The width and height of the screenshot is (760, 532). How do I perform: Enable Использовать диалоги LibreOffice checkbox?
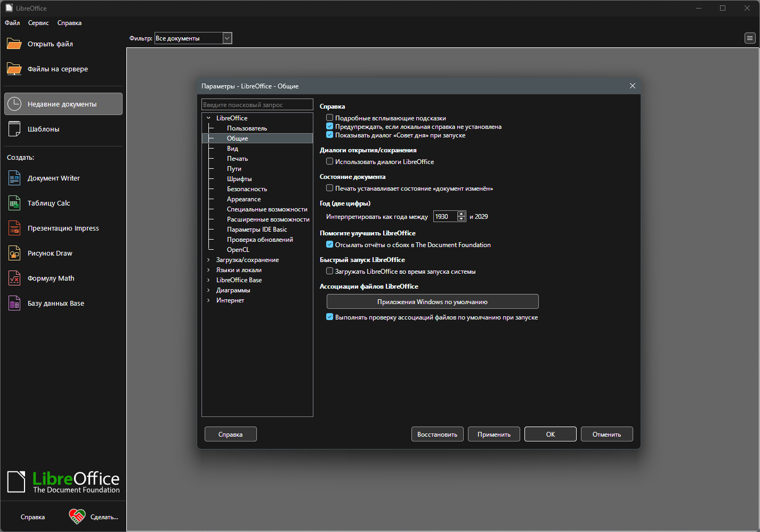330,161
